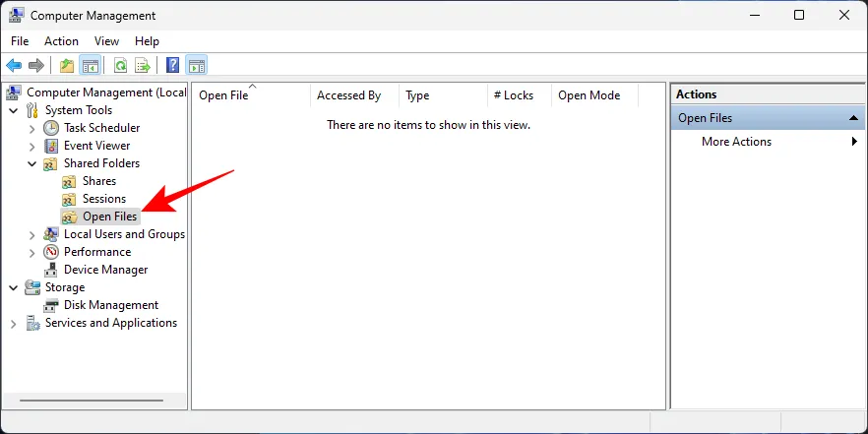Screen dimensions: 868x434
Task: Click the Export List toolbar icon
Action: [143, 66]
